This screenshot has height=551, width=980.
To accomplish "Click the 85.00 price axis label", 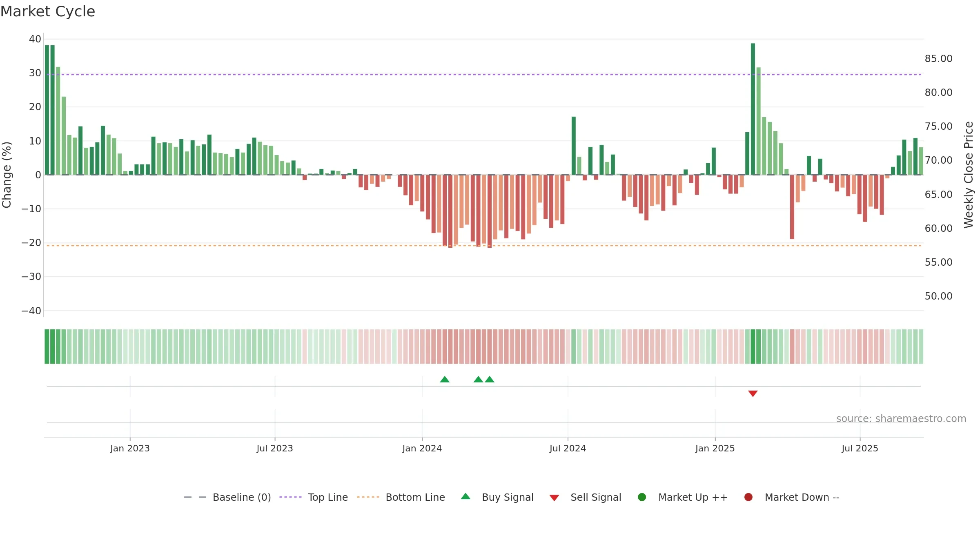I will coord(938,59).
